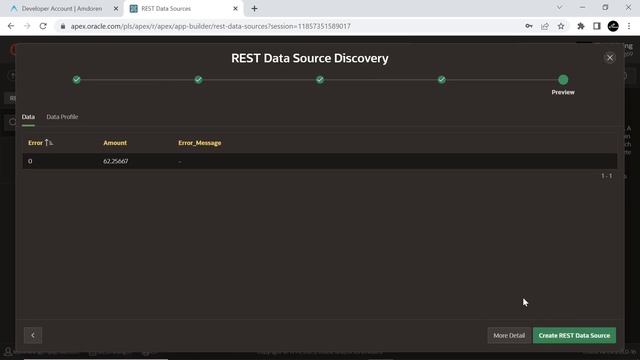Viewport: 640px width, 360px height.
Task: Toggle the browser side panel
Action: pyautogui.click(x=597, y=26)
